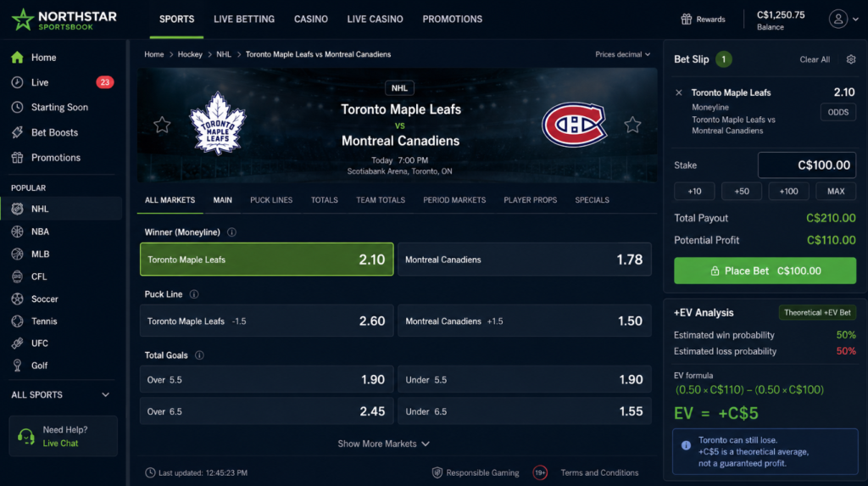Viewport: 868px width, 486px height.
Task: Click the Northstar Sportsbook star logo
Action: [23, 20]
